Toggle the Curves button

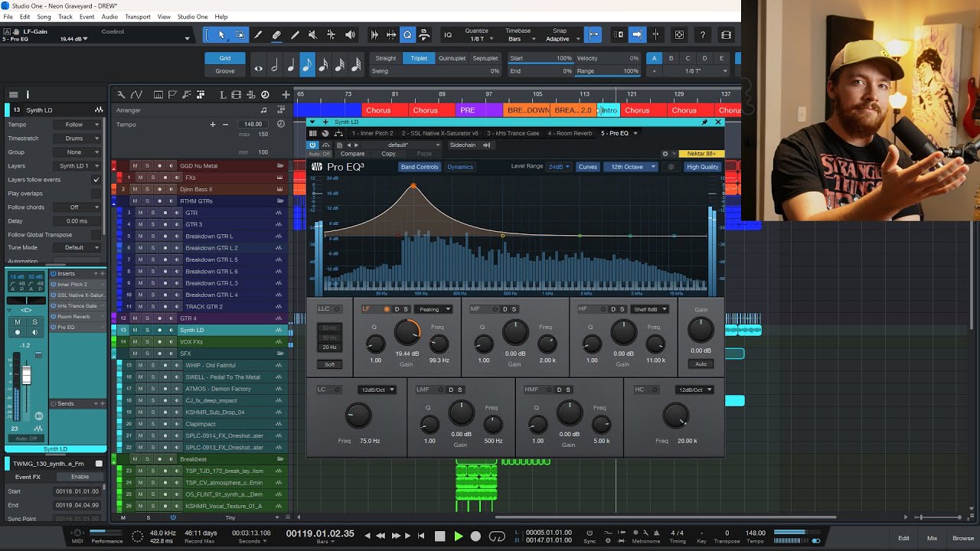tap(587, 167)
